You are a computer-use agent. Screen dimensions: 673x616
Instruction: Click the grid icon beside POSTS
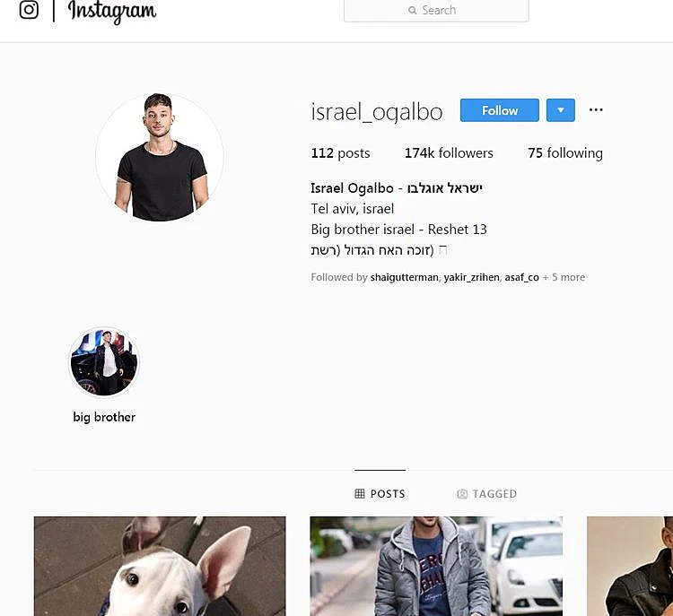(x=360, y=494)
